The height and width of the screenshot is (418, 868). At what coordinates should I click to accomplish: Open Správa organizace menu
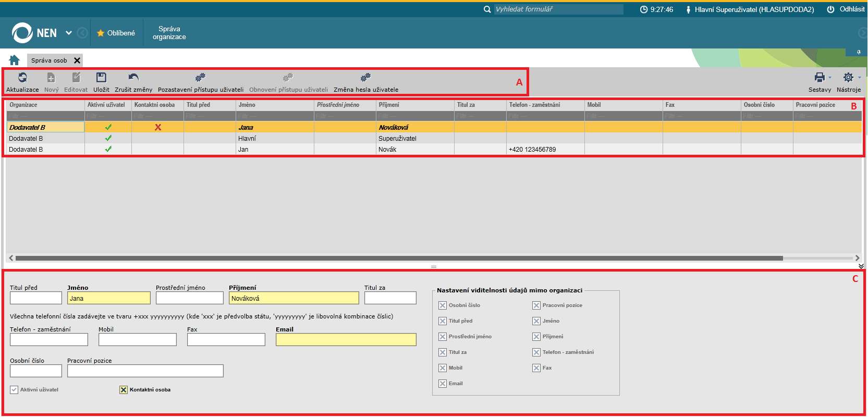click(x=169, y=33)
